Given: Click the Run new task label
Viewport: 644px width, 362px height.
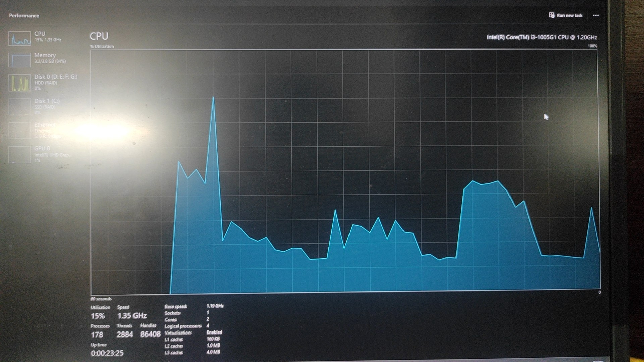Looking at the screenshot, I should [x=570, y=15].
